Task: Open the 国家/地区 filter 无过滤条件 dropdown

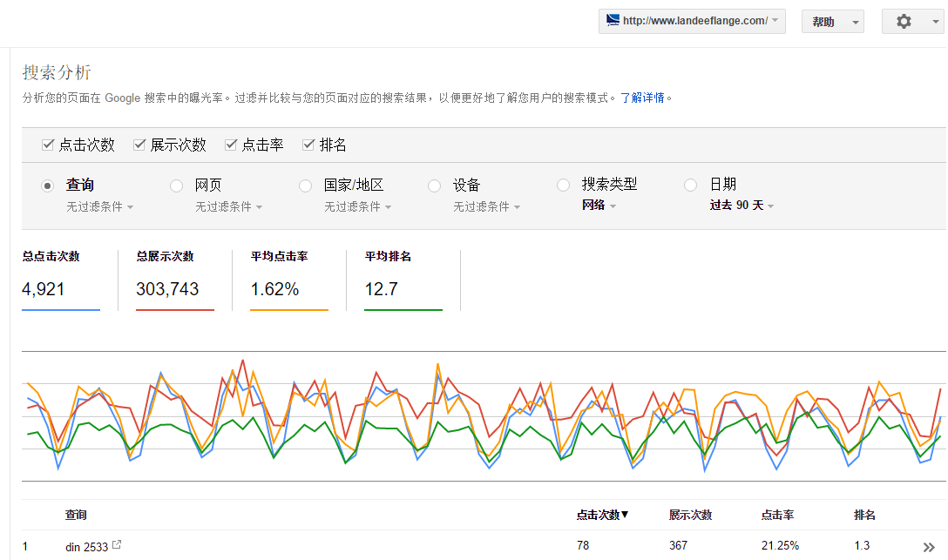Action: [358, 206]
